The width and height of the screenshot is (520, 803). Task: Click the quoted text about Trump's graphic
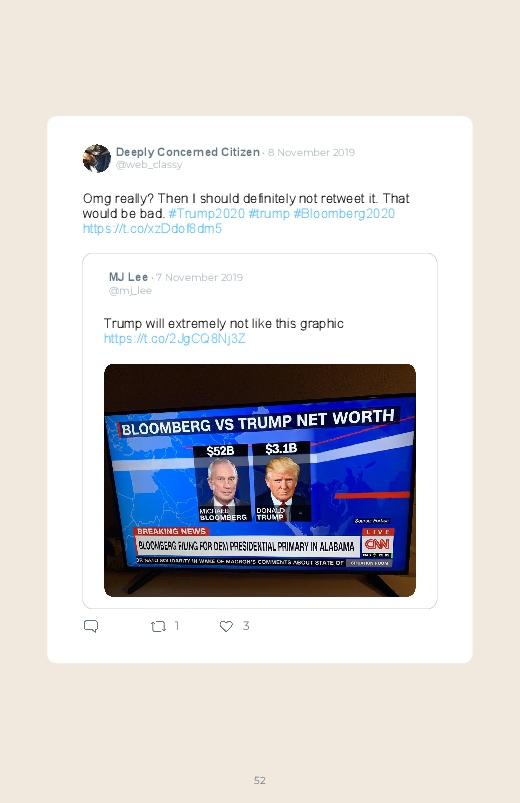(223, 324)
